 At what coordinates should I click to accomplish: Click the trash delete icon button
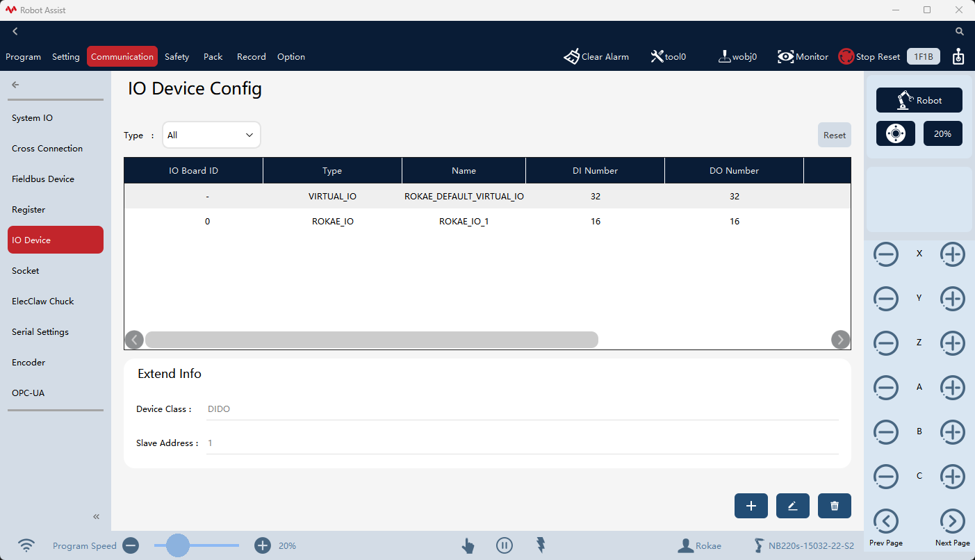835,506
